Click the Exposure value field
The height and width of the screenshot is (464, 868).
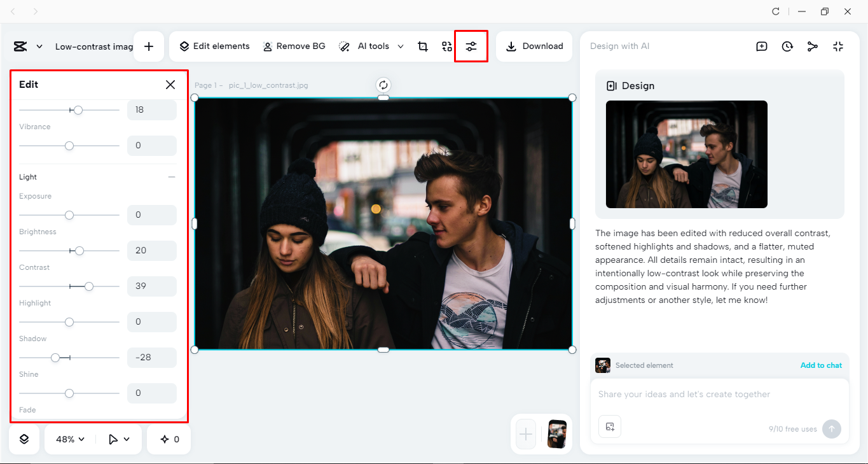coord(152,215)
